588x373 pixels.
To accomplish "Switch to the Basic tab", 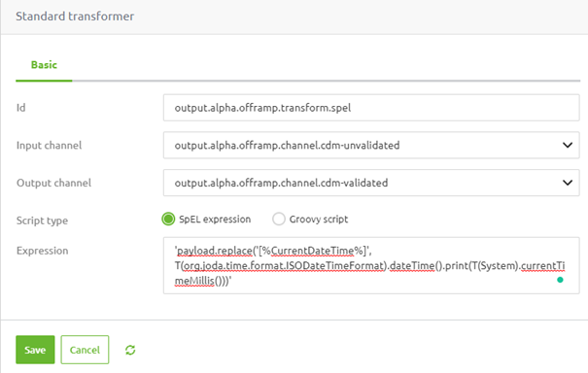I will (44, 65).
